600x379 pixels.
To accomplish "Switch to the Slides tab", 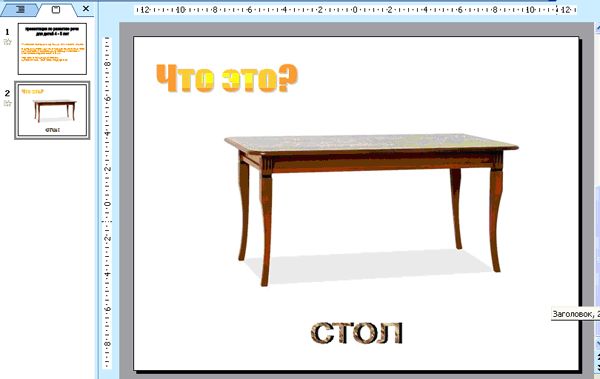I will point(56,10).
